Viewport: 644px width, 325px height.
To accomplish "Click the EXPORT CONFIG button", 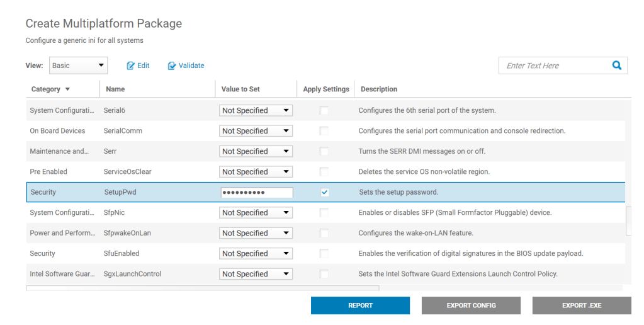I will (471, 305).
